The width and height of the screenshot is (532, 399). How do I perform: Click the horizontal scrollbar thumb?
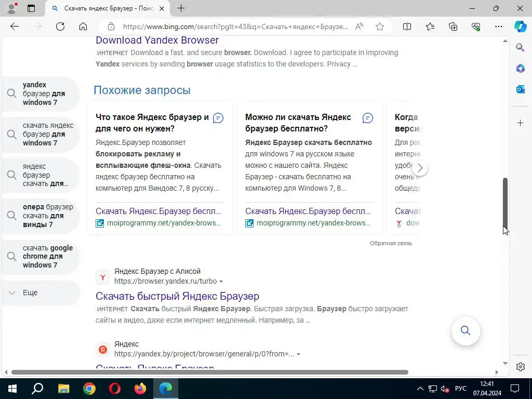tap(210, 372)
